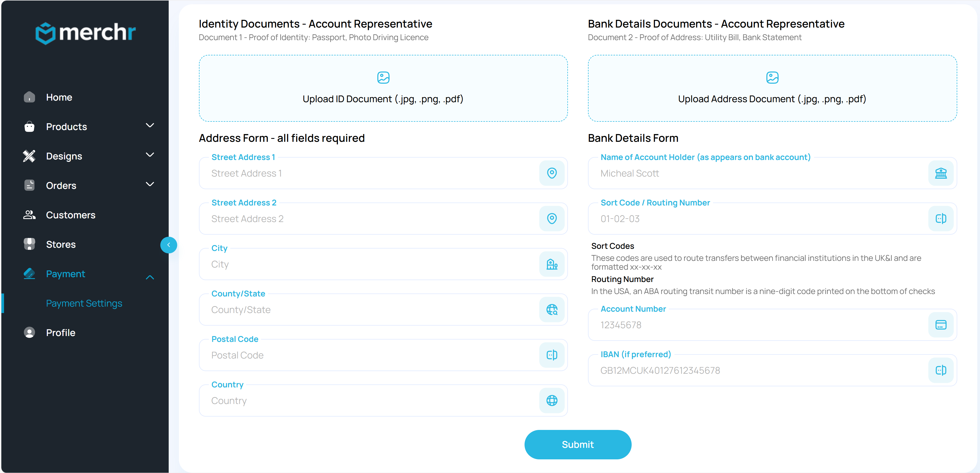Expand the Orders submenu arrow
980x473 pixels.
coord(150,184)
